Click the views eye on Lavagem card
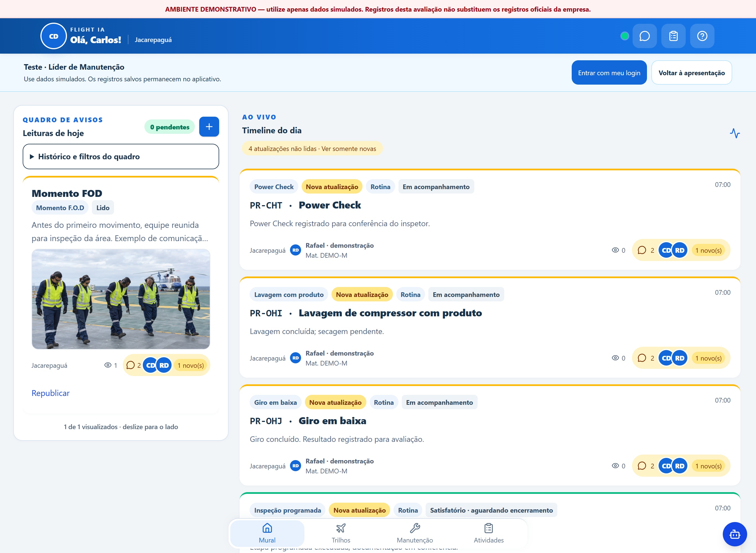Screen dimensions: 756x553 tap(618, 358)
